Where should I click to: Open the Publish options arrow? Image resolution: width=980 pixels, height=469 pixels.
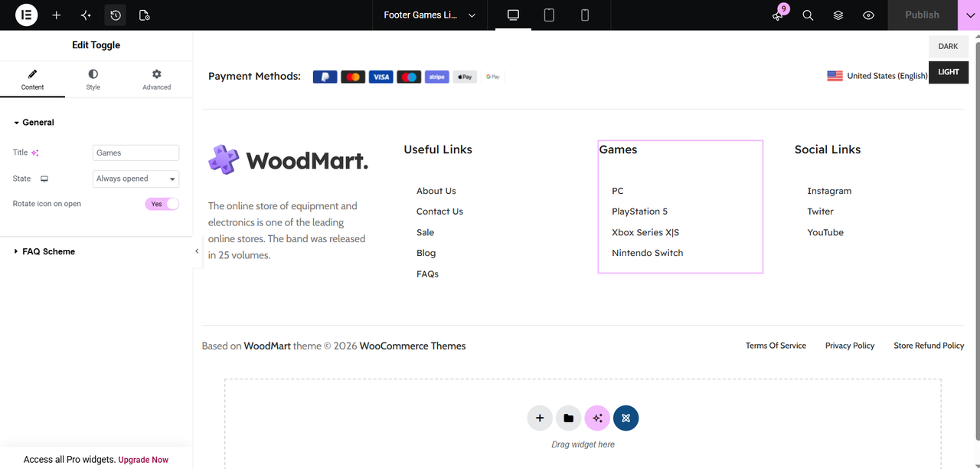969,15
